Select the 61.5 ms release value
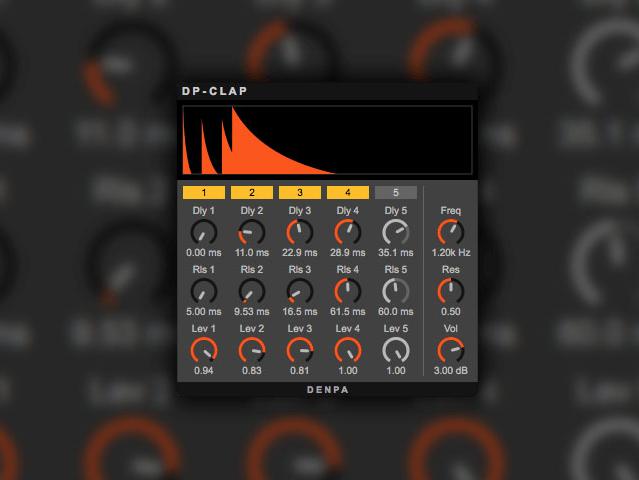The image size is (639, 480). 348,312
